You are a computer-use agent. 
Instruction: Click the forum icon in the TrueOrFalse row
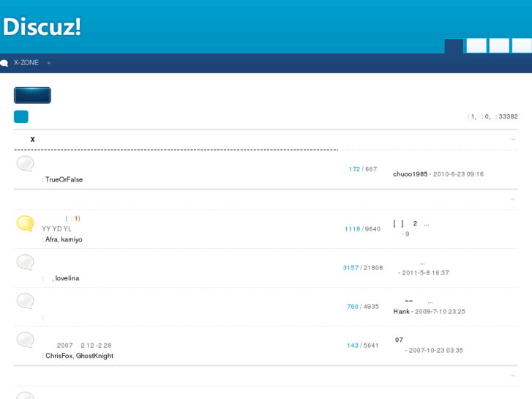pos(26,164)
